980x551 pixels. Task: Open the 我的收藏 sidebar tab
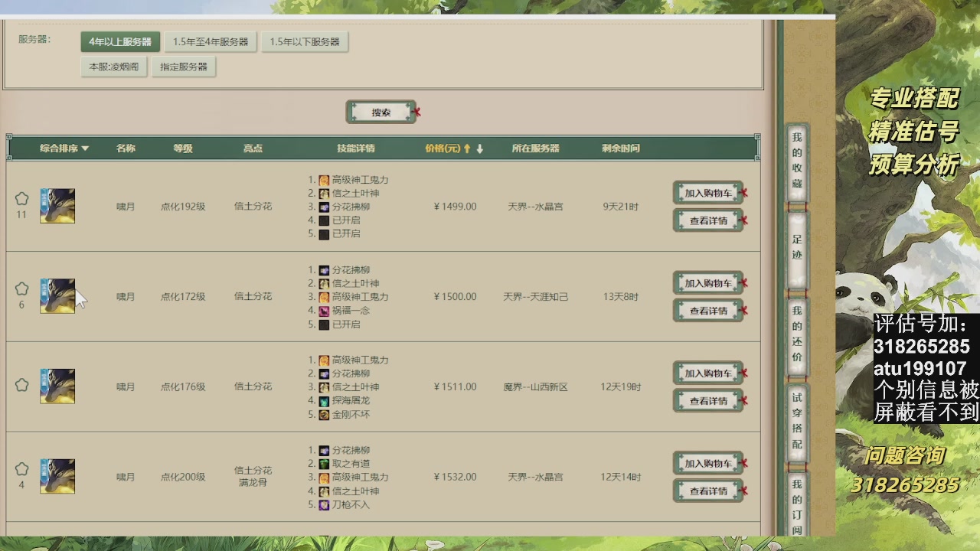[797, 162]
